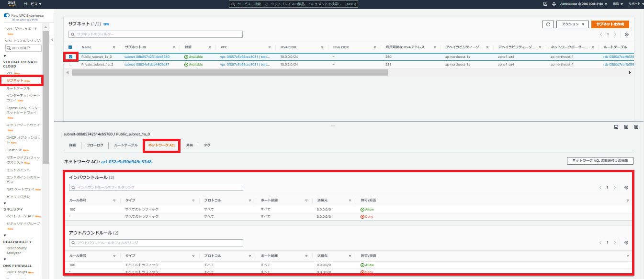Sort inbound rules by プロトコル arrow
The height and width of the screenshot is (279, 644).
coord(250,201)
